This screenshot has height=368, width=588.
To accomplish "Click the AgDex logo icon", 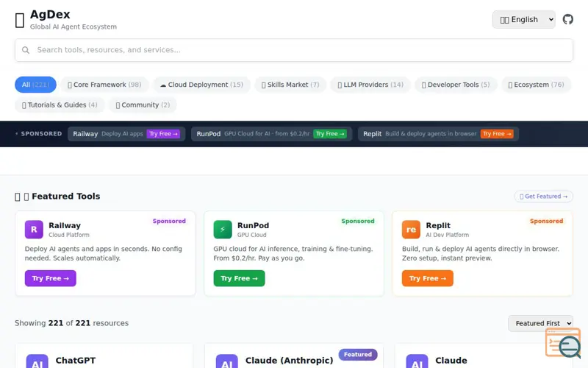I will coord(20,21).
